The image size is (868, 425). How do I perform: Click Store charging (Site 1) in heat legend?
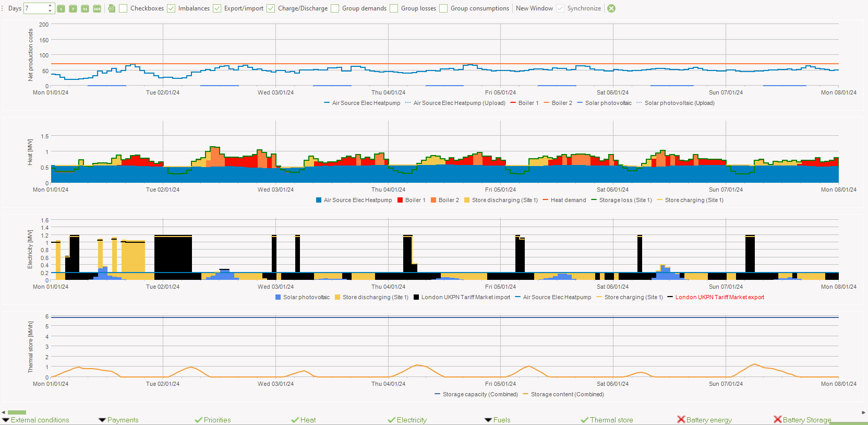pyautogui.click(x=690, y=200)
